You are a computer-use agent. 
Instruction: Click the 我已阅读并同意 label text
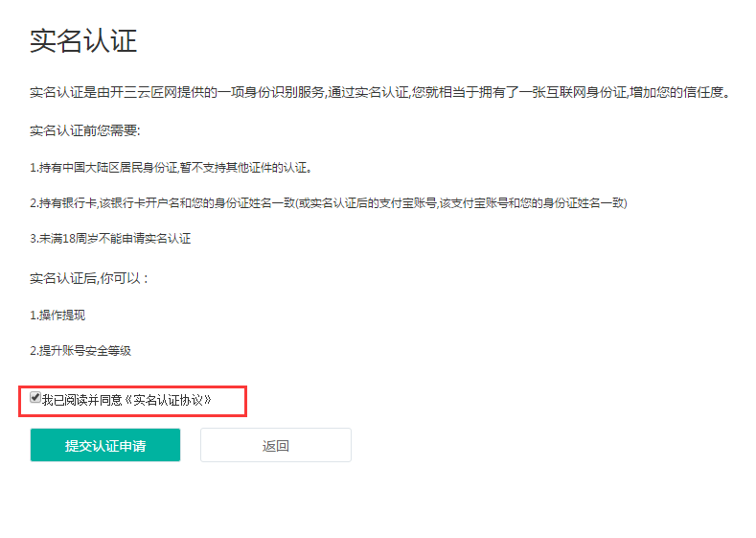point(82,400)
